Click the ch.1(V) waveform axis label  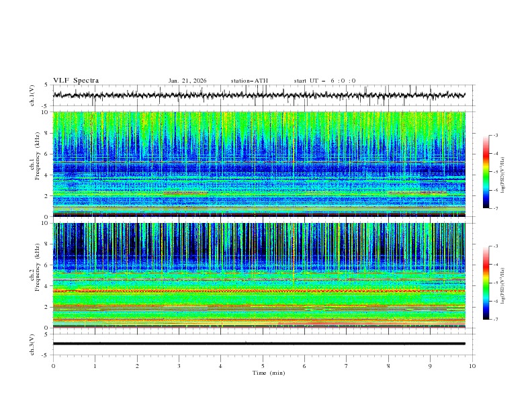[x=32, y=95]
